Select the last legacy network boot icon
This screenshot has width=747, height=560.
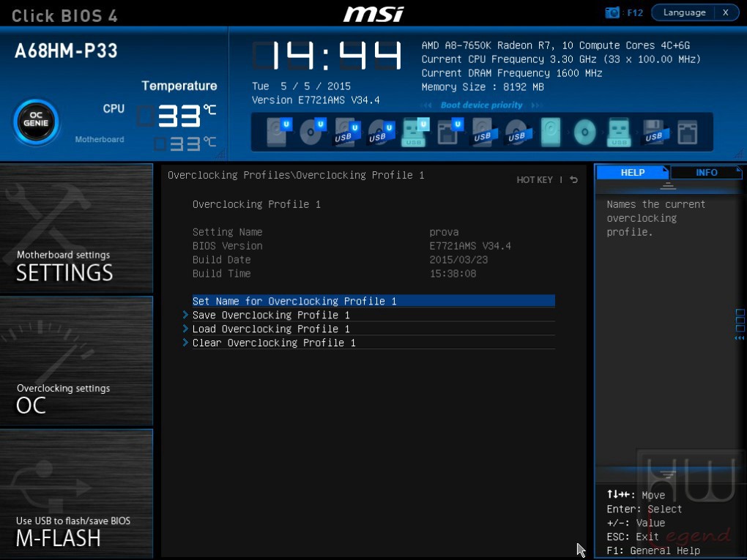pos(687,132)
